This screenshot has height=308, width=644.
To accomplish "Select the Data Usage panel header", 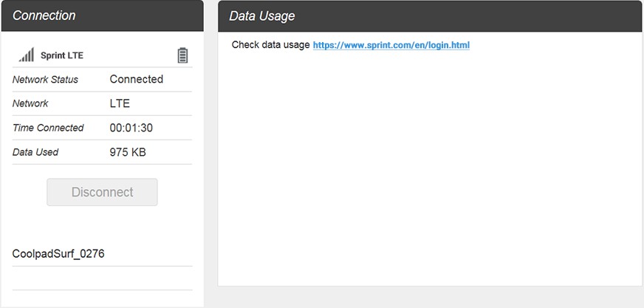I will tap(430, 16).
